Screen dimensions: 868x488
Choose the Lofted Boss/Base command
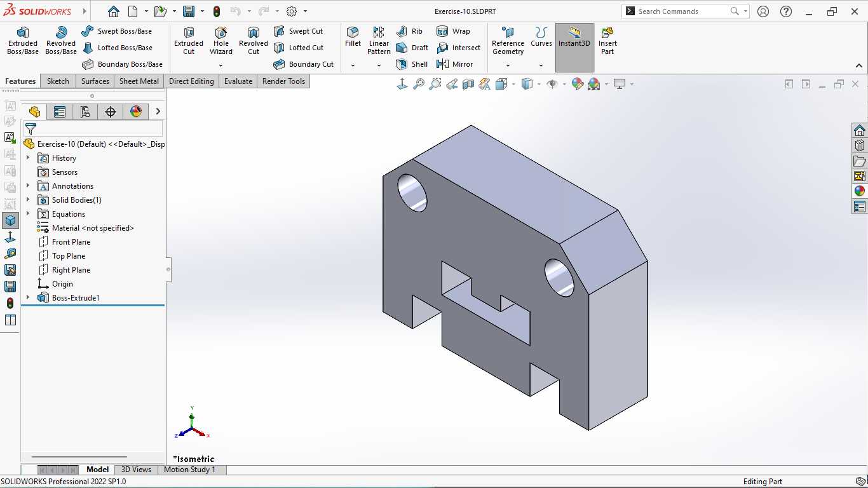tap(118, 48)
